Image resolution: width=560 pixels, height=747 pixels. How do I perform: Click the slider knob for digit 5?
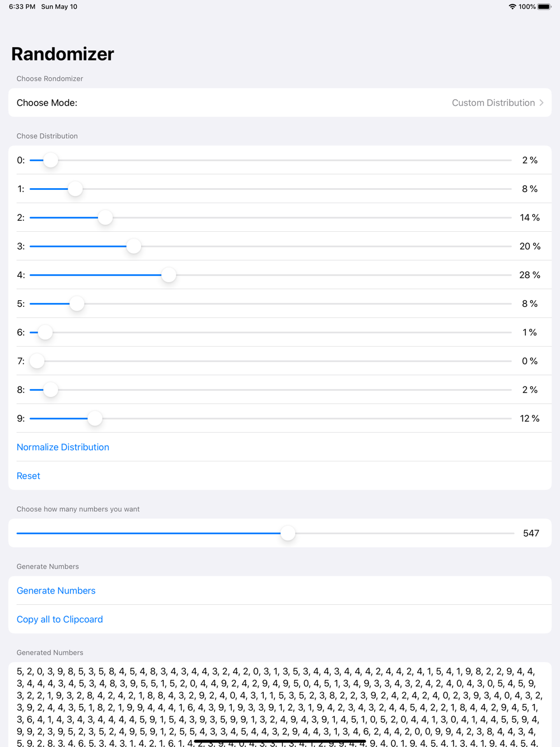pos(77,304)
